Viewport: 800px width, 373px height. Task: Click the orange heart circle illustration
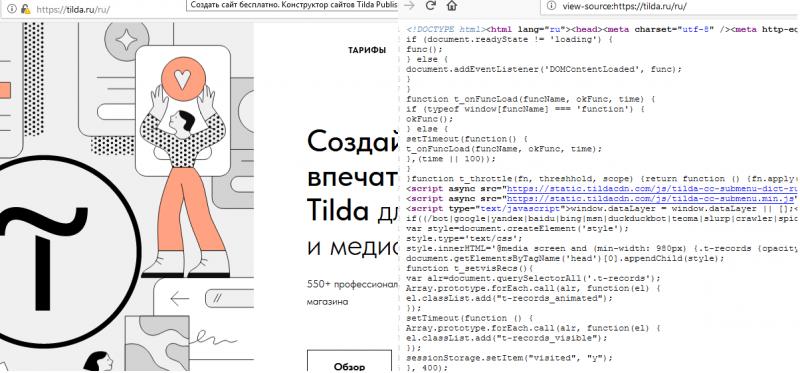183,79
